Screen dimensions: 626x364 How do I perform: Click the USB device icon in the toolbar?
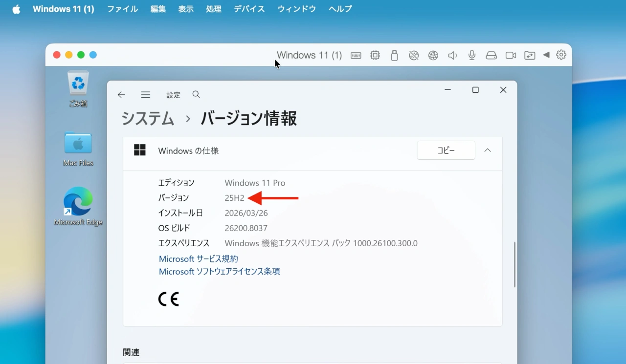[394, 55]
